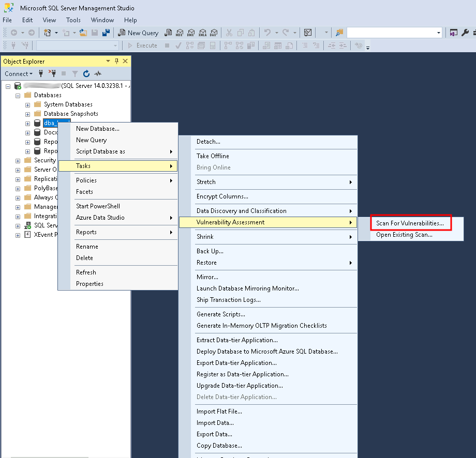
Task: Select Generate Scripts in the Tasks submenu
Action: [x=268, y=314]
